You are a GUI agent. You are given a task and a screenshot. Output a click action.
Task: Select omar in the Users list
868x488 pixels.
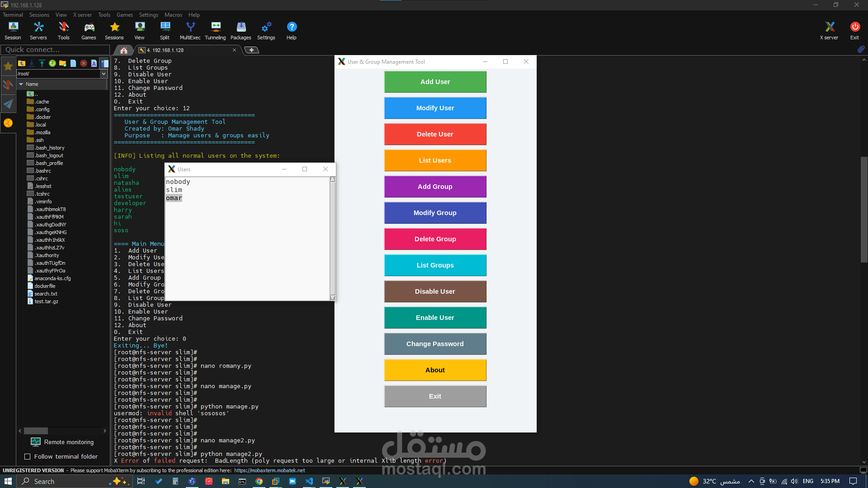(174, 198)
